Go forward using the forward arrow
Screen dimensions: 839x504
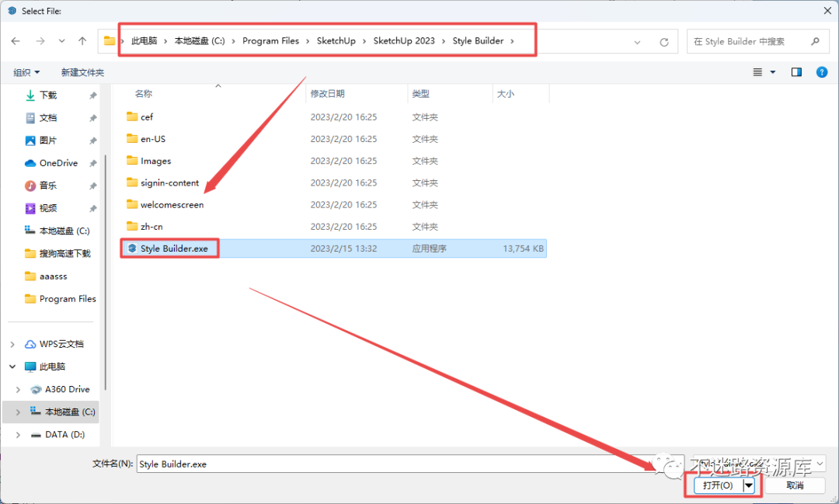pos(40,41)
